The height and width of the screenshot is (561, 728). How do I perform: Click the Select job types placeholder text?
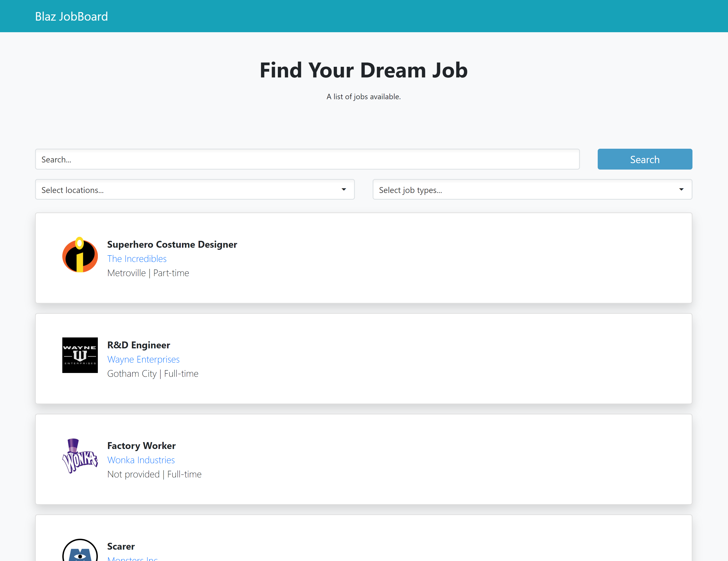pos(410,190)
